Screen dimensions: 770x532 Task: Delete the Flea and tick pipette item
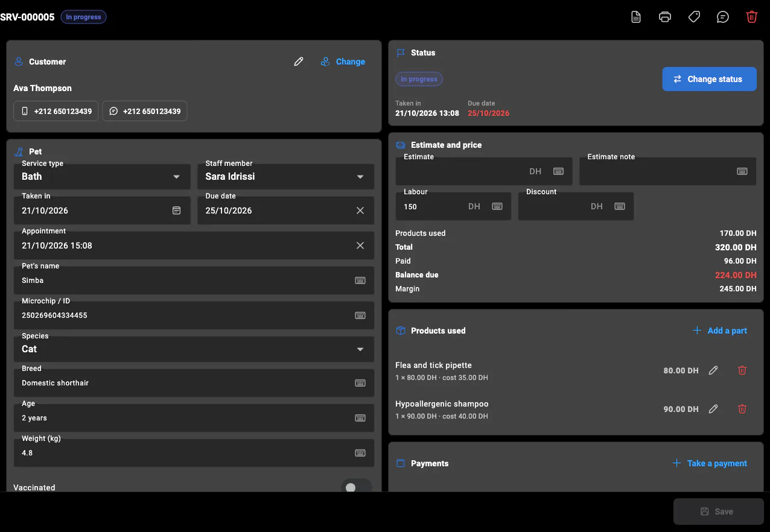click(742, 371)
